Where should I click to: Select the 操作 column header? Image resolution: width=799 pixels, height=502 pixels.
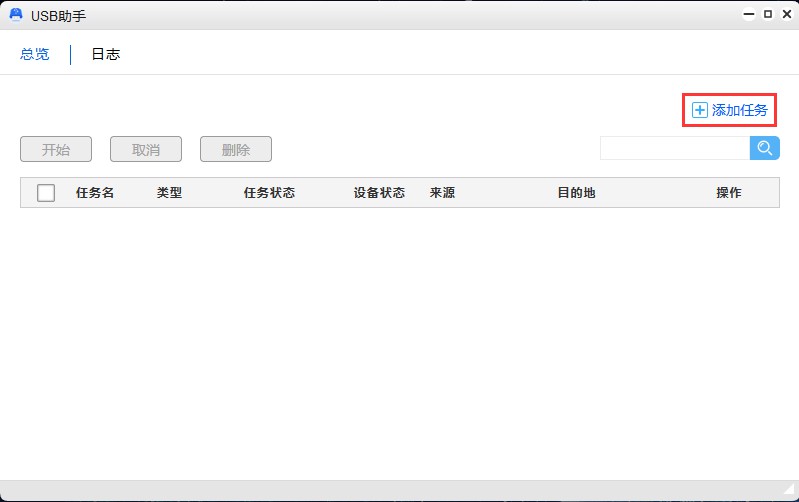[x=729, y=193]
